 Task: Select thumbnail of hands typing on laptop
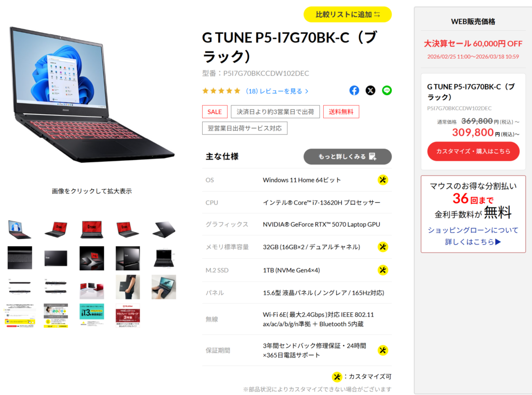164,287
